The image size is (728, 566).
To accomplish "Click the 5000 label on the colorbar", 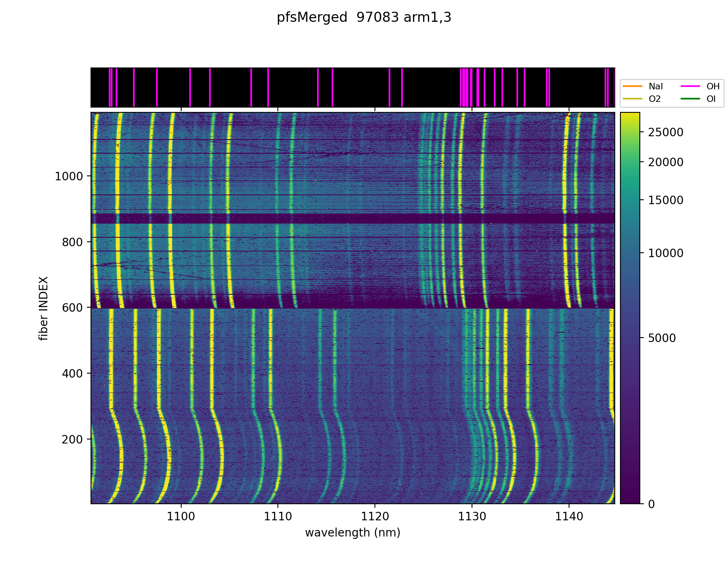I will point(662,338).
